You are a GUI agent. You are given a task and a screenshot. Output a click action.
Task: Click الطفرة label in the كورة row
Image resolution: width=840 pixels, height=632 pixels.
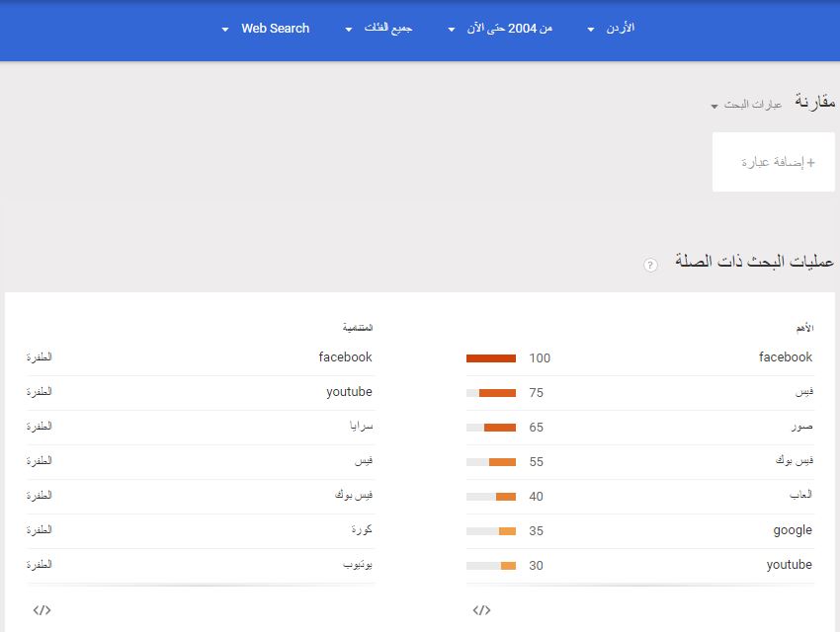coord(40,529)
